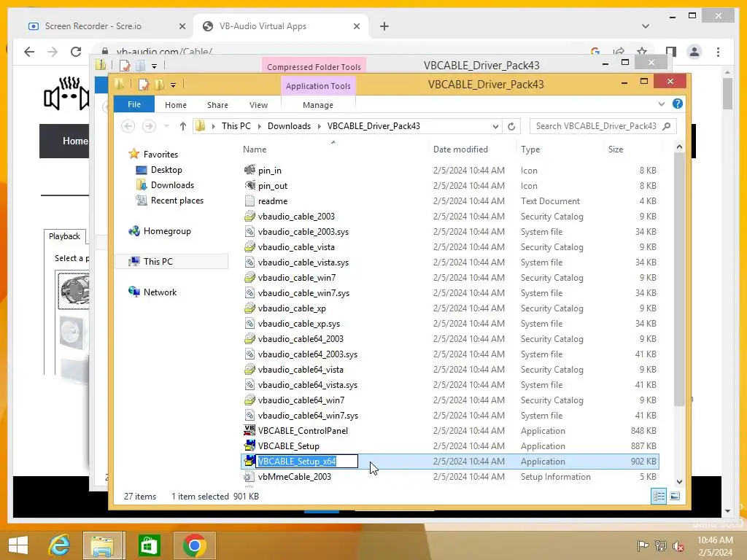Select vbaudio_cable_xp.sys file name
This screenshot has width=747, height=560.
click(x=298, y=323)
